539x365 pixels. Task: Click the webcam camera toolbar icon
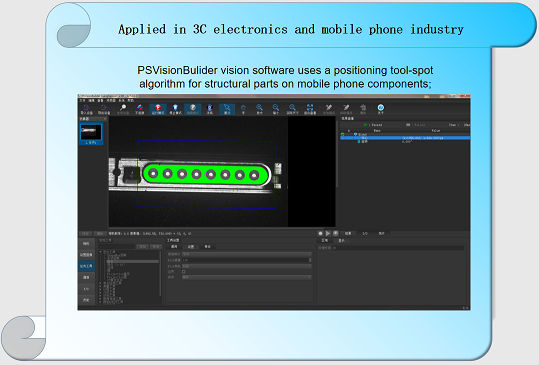point(210,109)
